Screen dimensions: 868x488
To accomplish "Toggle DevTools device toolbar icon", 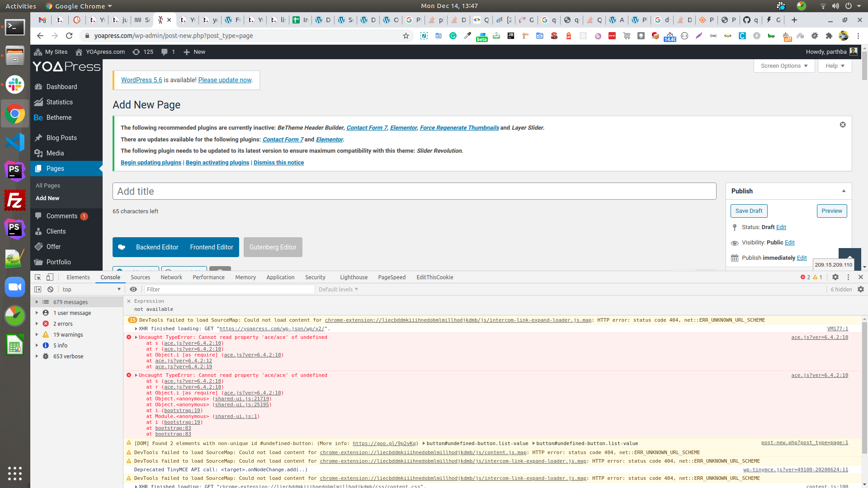I will 50,277.
